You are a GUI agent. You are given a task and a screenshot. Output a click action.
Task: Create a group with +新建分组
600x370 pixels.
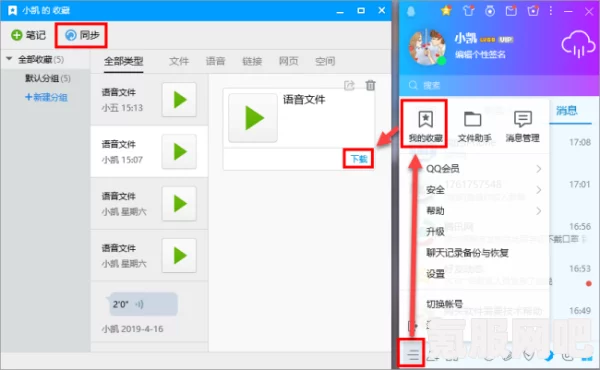pyautogui.click(x=46, y=97)
